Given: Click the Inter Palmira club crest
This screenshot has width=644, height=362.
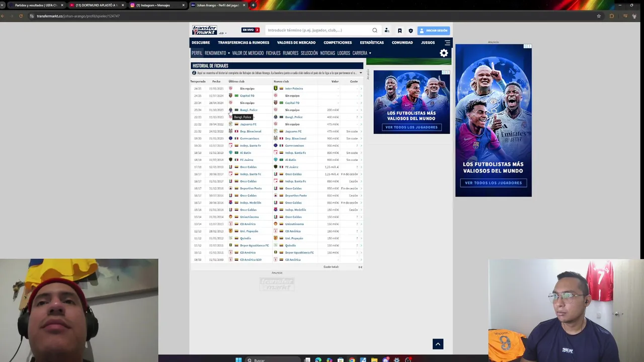Looking at the screenshot, I should point(276,88).
